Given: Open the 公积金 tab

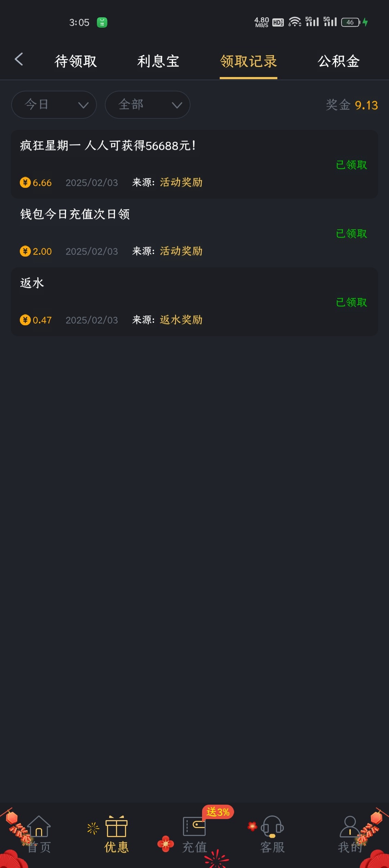Looking at the screenshot, I should pos(339,61).
